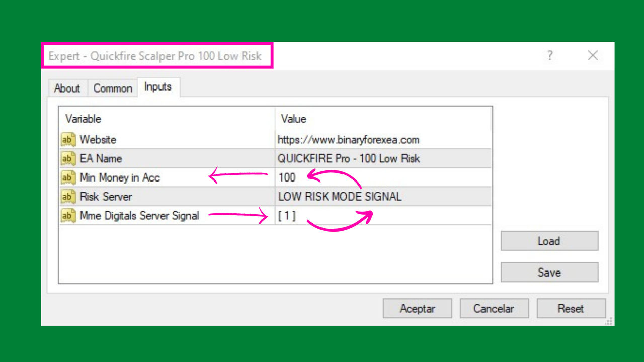The height and width of the screenshot is (362, 644).
Task: Select the Inputs tab
Action: point(158,87)
